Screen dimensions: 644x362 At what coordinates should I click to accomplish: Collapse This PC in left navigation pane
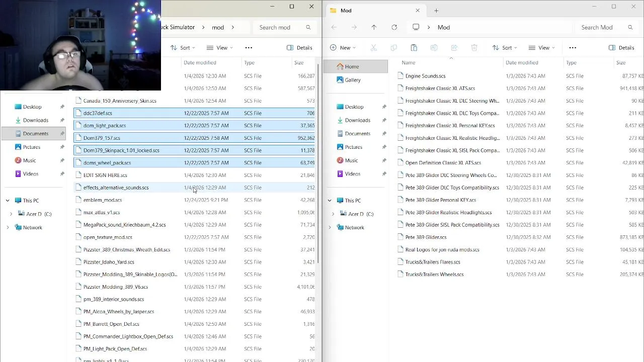click(x=8, y=201)
